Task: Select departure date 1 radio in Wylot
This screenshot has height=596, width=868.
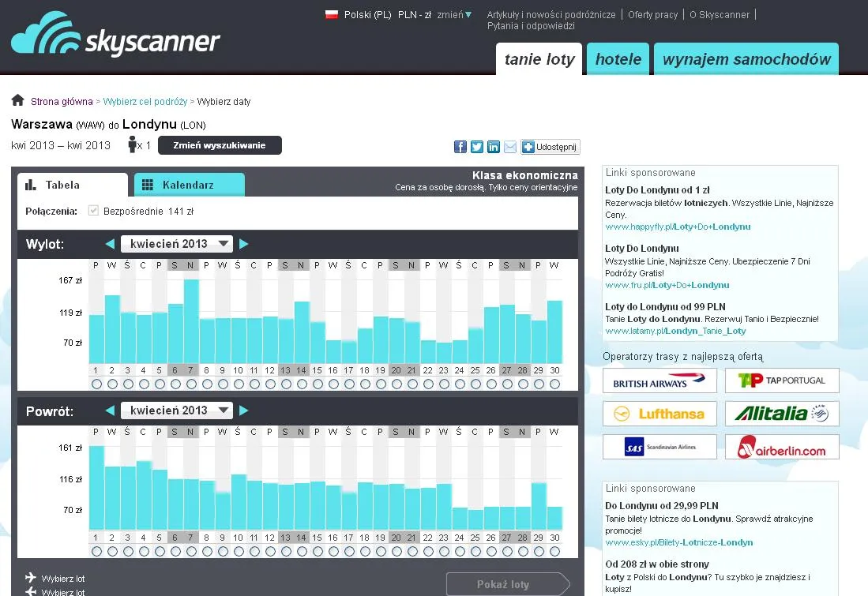Action: click(97, 384)
